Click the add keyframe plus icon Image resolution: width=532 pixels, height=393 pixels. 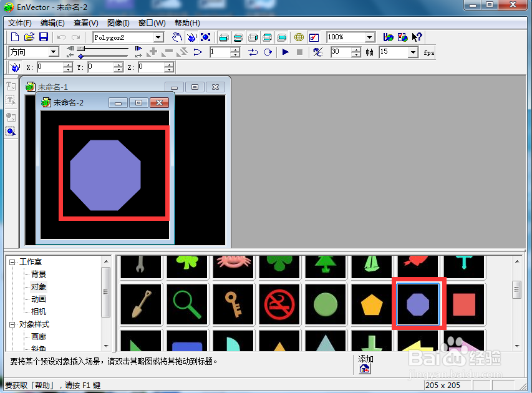point(152,52)
